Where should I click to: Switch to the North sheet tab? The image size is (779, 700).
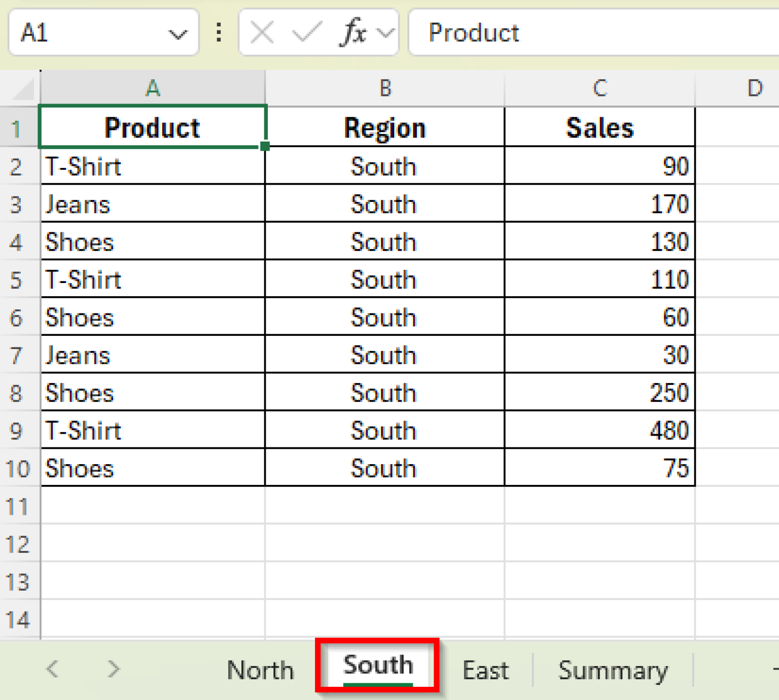click(260, 670)
